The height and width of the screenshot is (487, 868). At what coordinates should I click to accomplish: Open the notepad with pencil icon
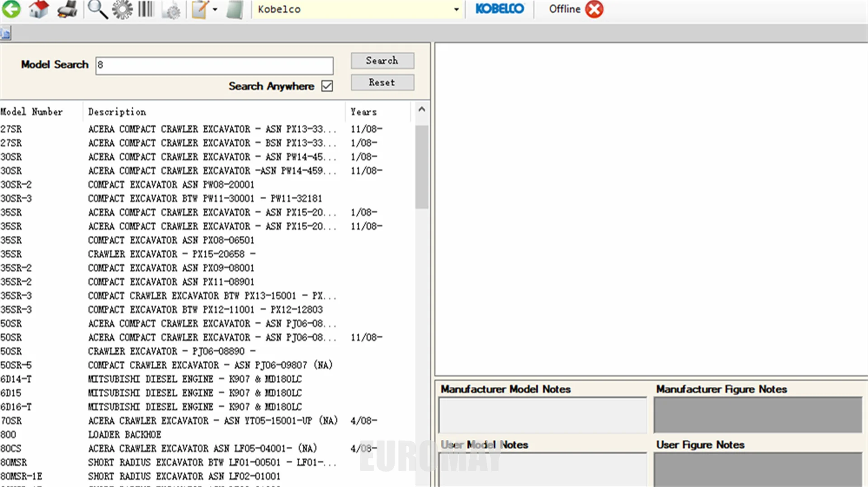199,9
